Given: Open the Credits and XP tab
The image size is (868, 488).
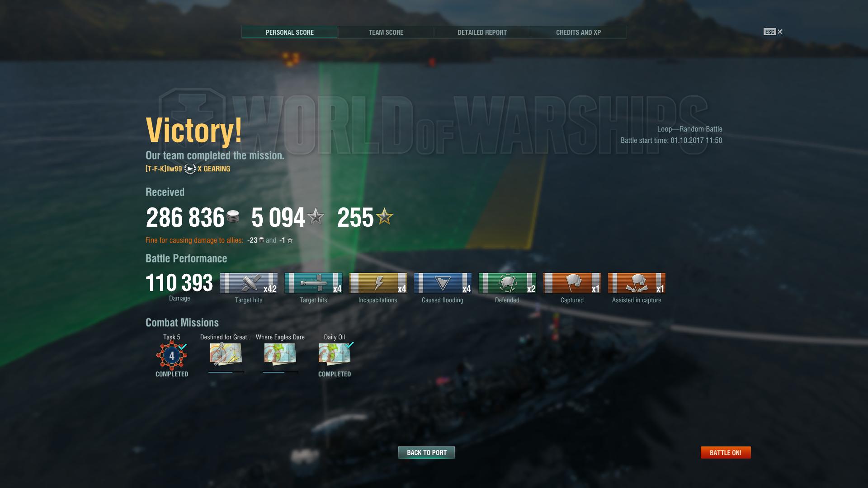Looking at the screenshot, I should 578,33.
